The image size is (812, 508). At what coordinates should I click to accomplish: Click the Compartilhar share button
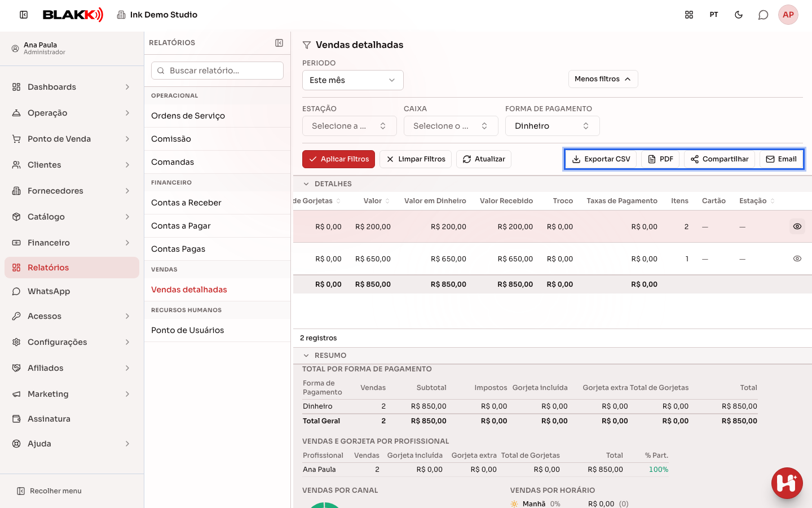[720, 159]
